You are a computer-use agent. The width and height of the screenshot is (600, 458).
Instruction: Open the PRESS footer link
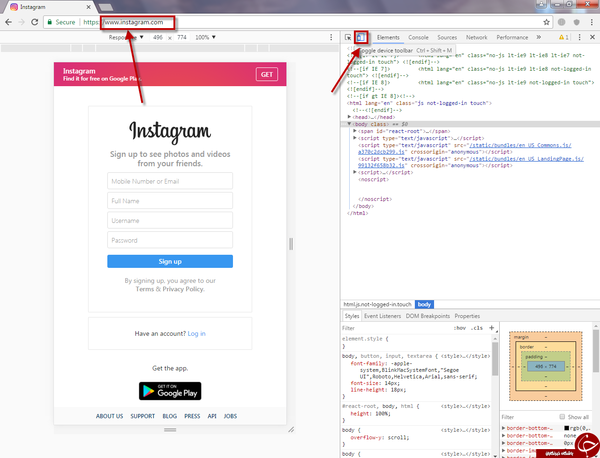tap(192, 416)
